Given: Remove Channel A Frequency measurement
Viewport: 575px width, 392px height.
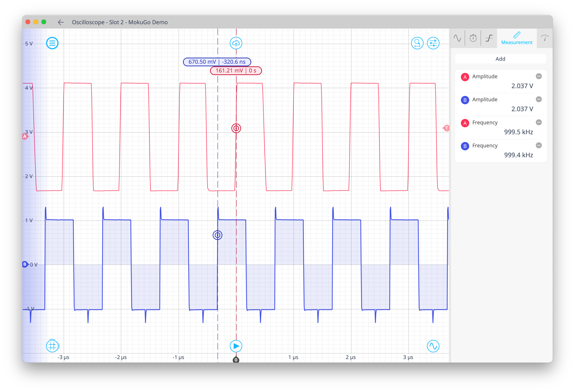Looking at the screenshot, I should [x=539, y=122].
